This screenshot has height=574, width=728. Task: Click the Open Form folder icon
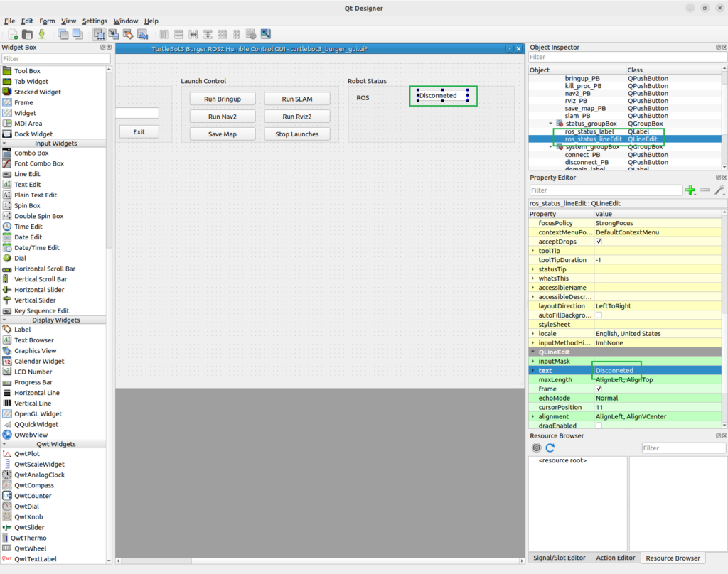click(x=28, y=34)
